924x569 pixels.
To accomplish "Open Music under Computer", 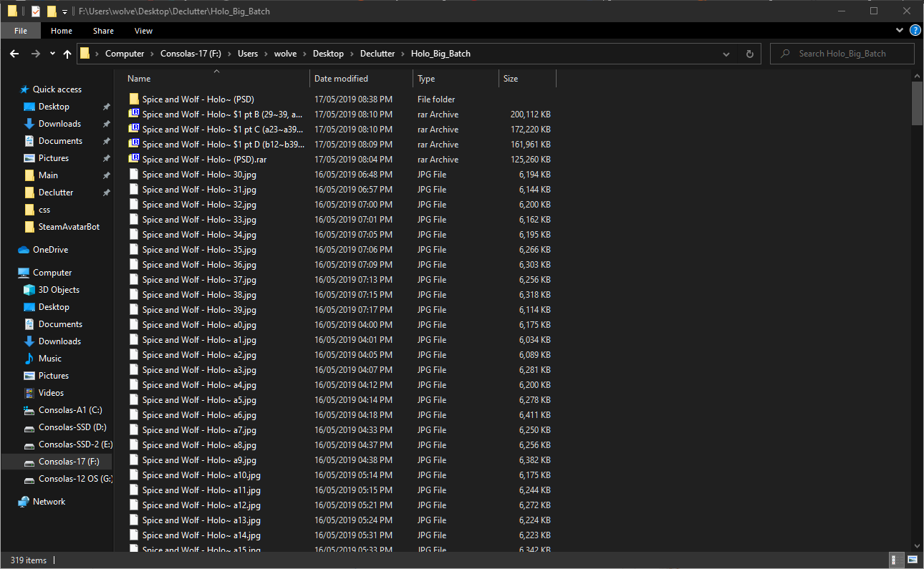I will tap(49, 359).
